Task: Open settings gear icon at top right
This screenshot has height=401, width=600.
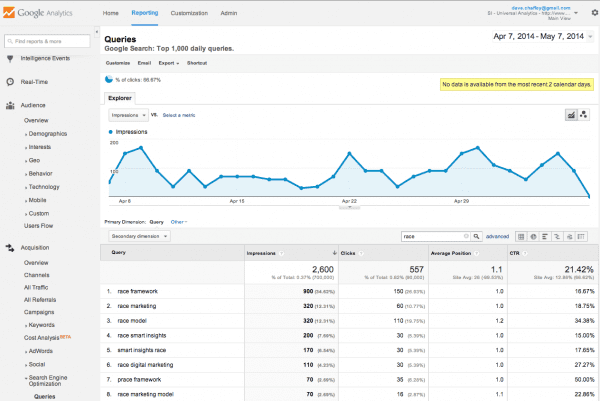Action: [x=595, y=13]
